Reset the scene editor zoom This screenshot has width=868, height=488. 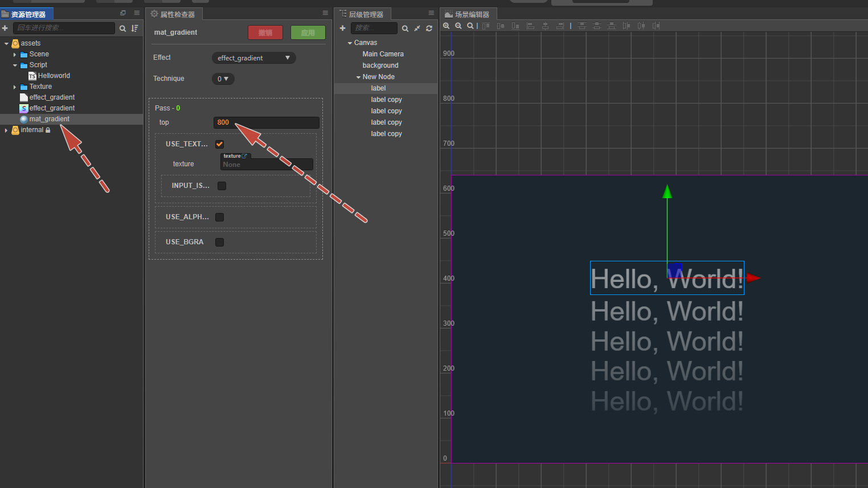click(470, 26)
